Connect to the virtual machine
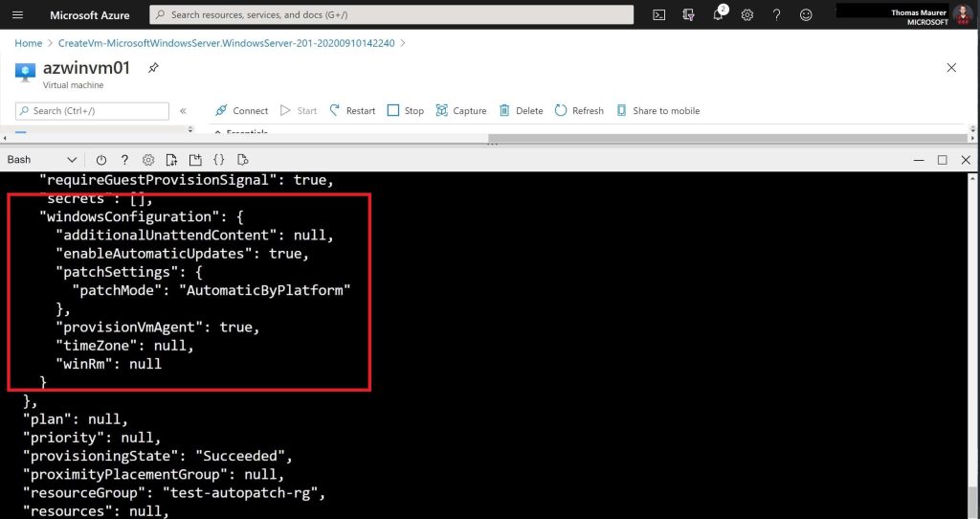 pos(242,111)
